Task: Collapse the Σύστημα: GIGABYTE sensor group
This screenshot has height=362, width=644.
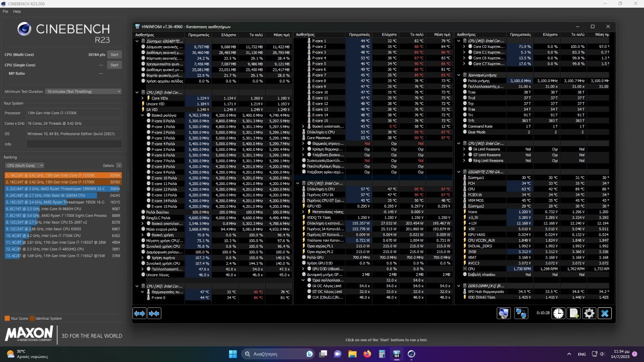Action: pyautogui.click(x=137, y=41)
